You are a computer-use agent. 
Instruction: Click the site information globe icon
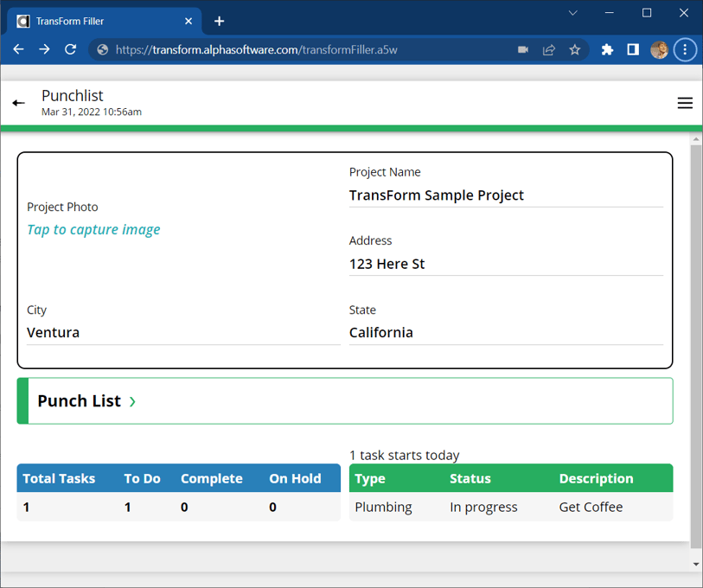pyautogui.click(x=101, y=49)
